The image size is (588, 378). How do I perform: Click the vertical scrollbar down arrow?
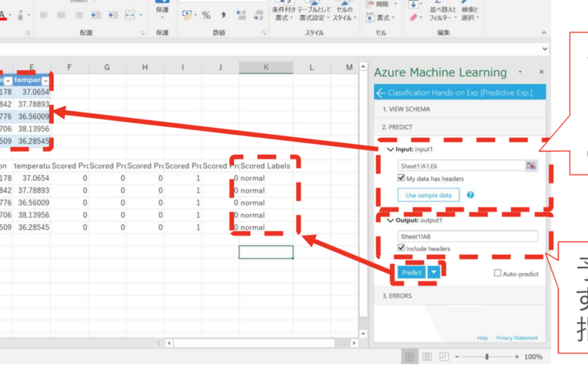pos(363,333)
